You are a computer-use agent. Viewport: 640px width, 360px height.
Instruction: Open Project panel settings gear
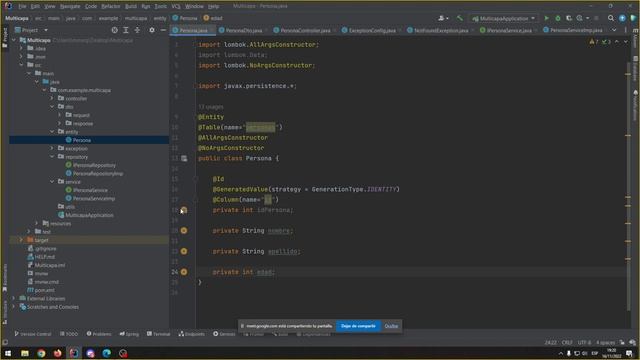[152, 30]
